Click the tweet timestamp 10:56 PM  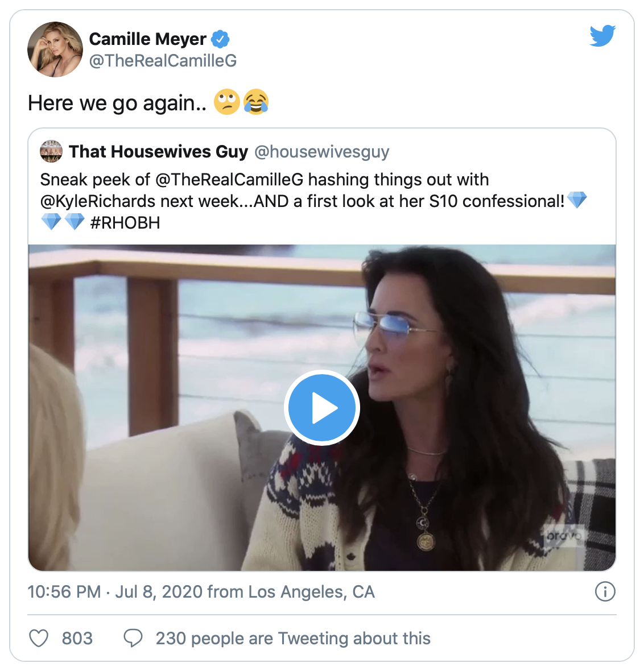(64, 592)
